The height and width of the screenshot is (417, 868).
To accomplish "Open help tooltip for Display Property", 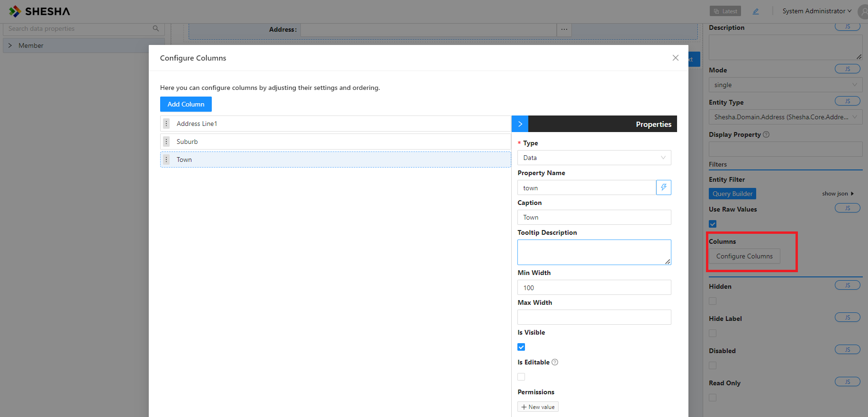I will (x=766, y=134).
